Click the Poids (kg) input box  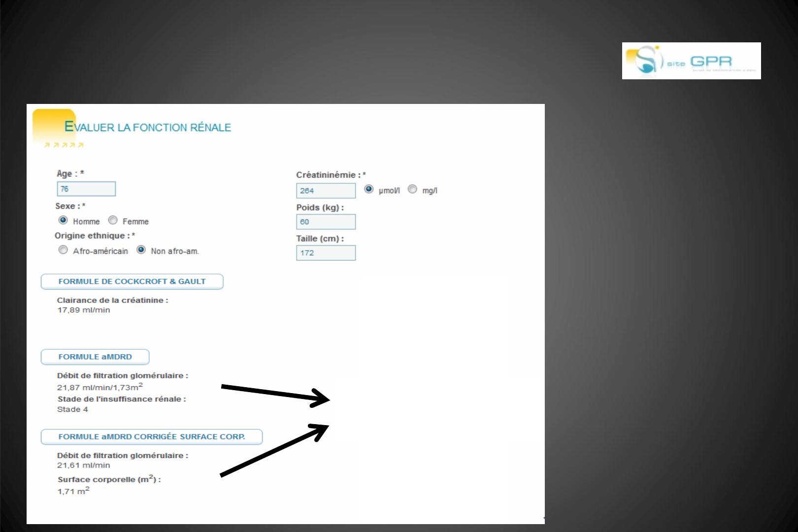click(x=326, y=222)
